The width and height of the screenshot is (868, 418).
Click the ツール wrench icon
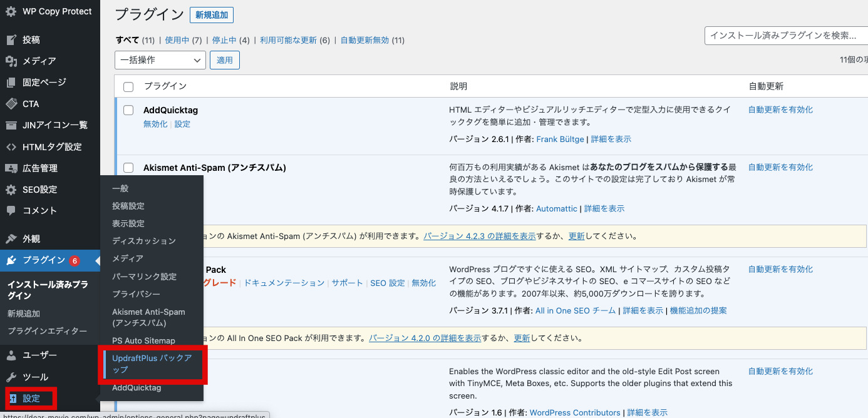pos(11,377)
